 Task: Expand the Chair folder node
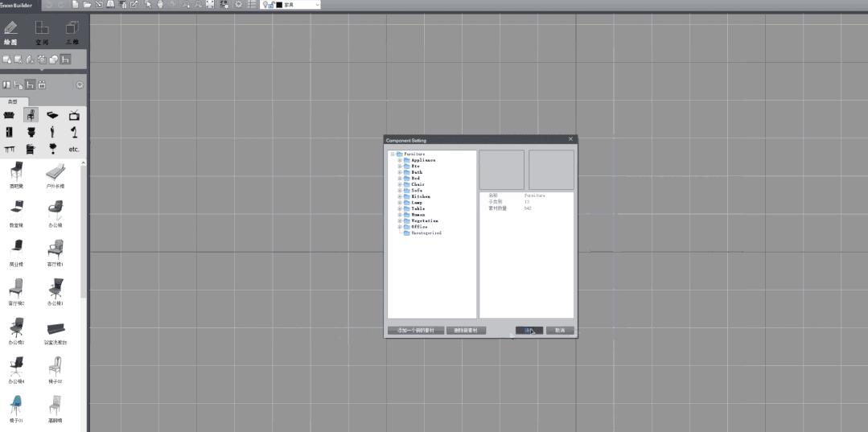400,184
